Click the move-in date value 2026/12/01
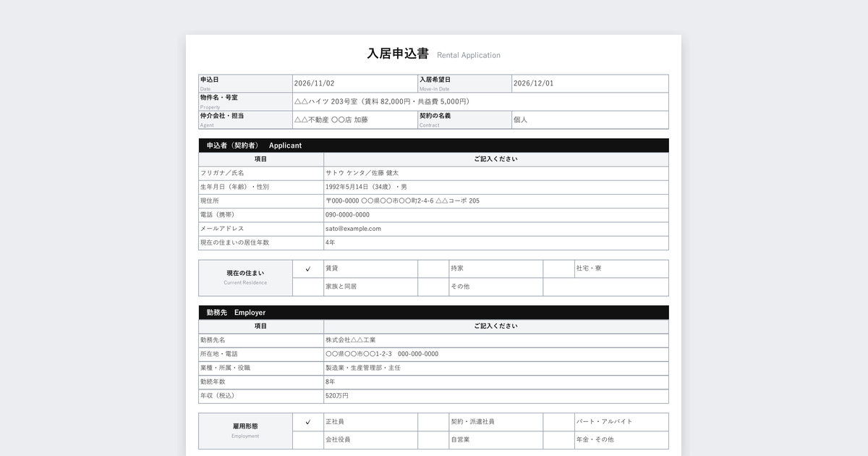 [590, 83]
